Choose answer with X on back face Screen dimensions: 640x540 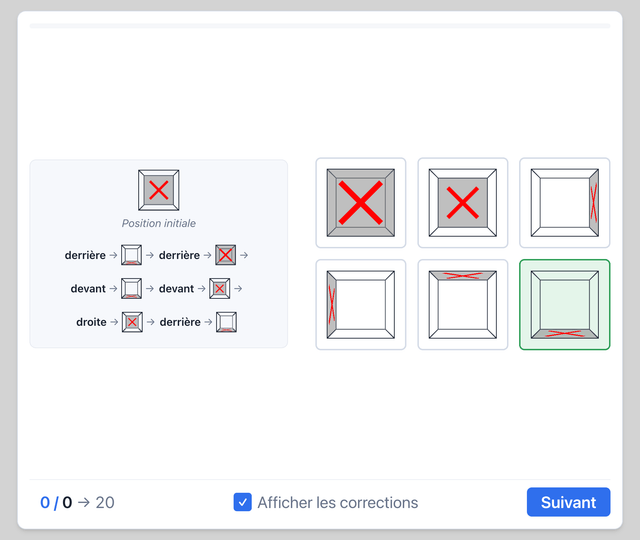(x=462, y=203)
